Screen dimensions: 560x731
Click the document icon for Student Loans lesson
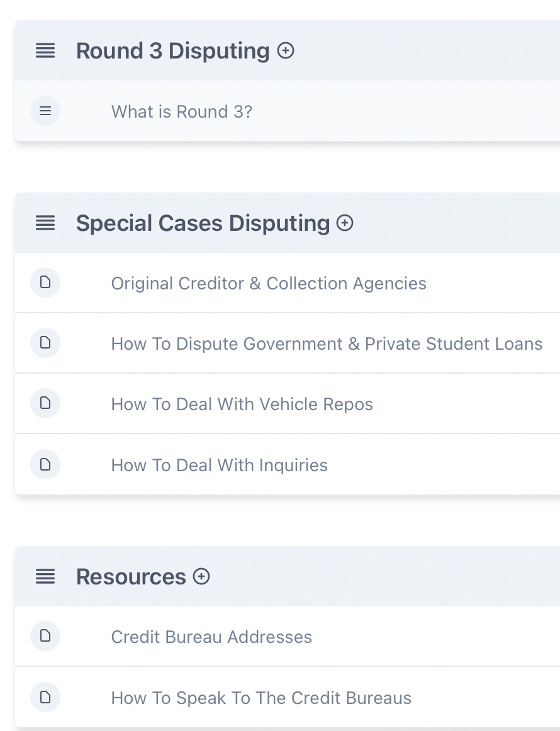tap(45, 343)
